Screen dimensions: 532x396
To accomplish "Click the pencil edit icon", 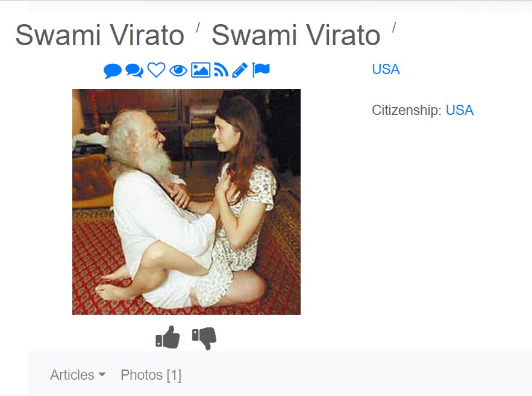I will pos(240,70).
